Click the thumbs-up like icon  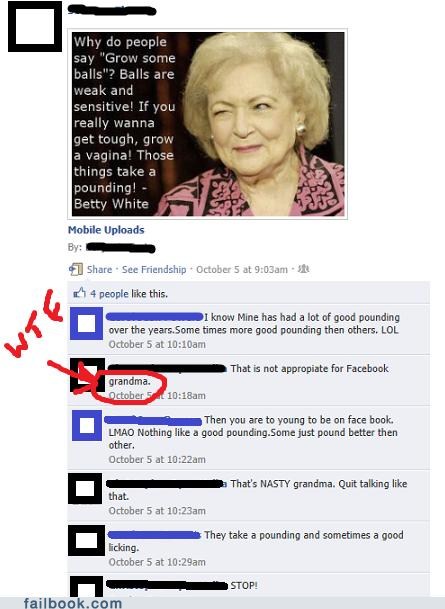pyautogui.click(x=80, y=293)
